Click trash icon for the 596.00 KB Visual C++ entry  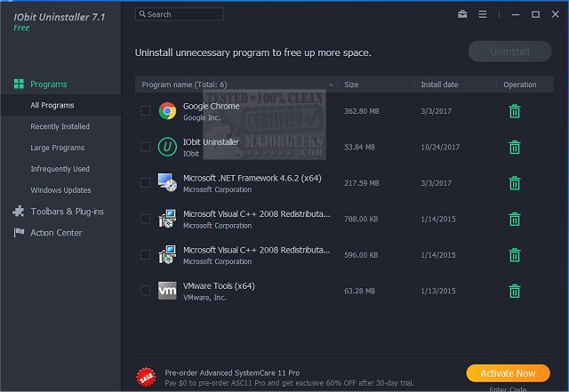(x=514, y=255)
